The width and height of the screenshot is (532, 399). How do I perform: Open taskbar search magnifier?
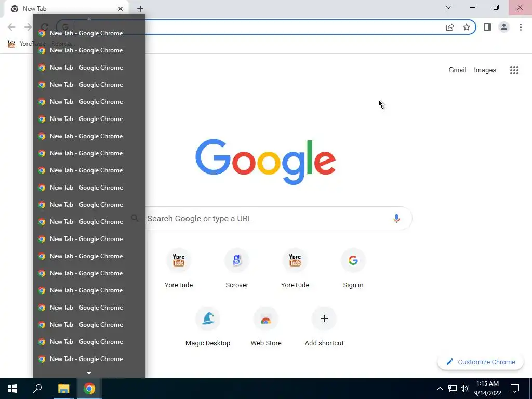point(37,389)
